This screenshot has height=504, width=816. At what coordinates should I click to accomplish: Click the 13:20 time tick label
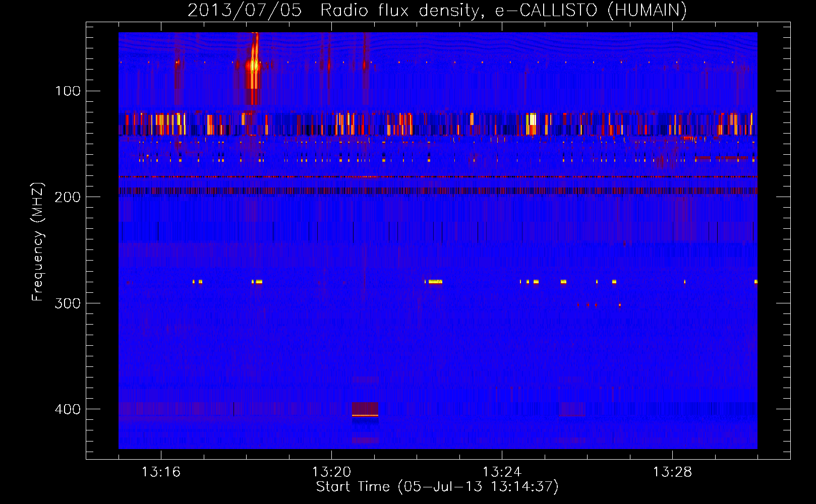tap(331, 472)
